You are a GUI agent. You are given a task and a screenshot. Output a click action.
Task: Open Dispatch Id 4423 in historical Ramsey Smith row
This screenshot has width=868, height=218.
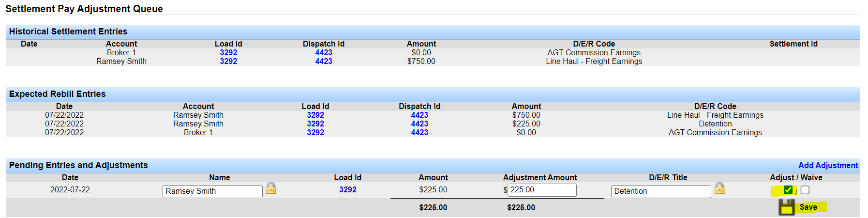coord(324,62)
